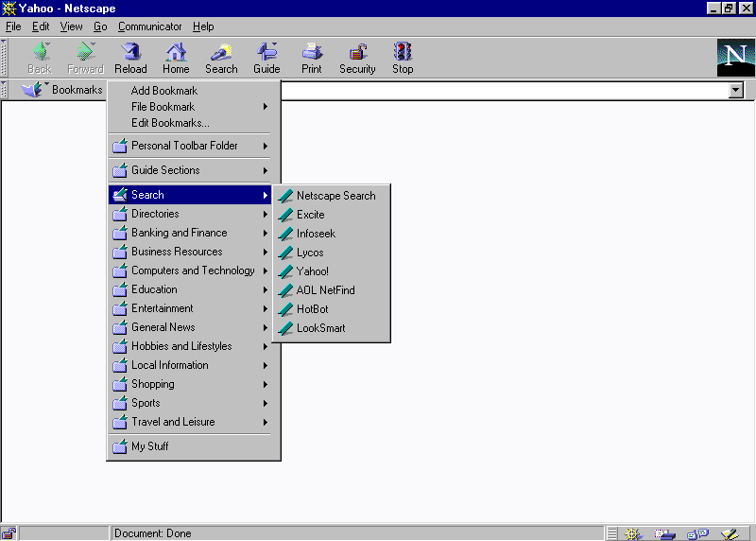Expand the Computers and Technology folder
Viewport: 756px width, 541px height.
point(190,270)
